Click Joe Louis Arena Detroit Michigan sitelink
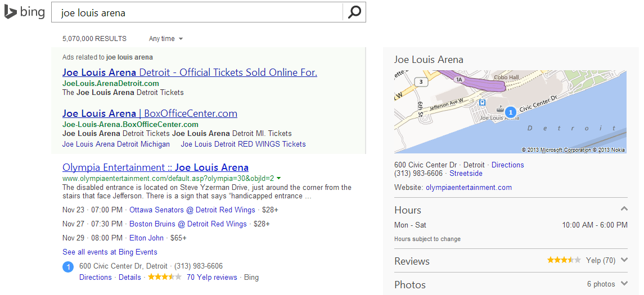644x295 pixels. 116,144
